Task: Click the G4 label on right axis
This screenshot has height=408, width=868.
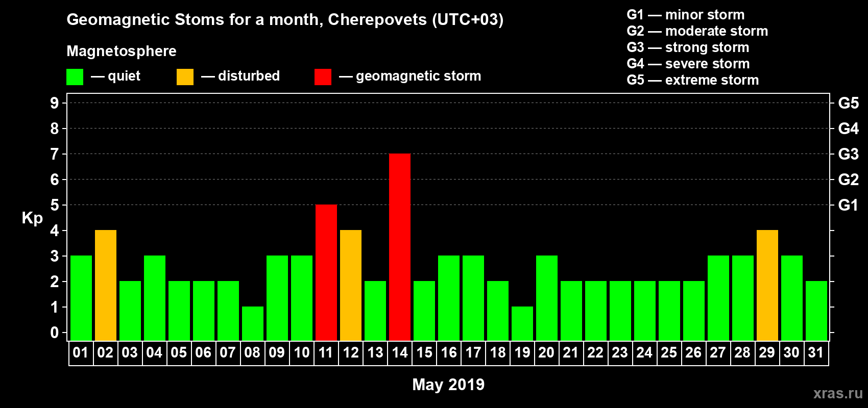Action: pyautogui.click(x=849, y=129)
